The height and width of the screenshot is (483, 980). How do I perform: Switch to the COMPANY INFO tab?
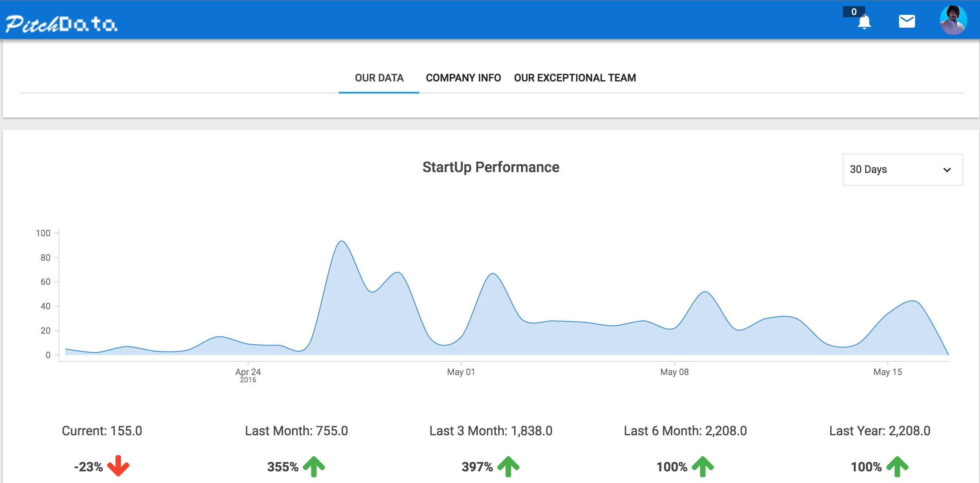pos(463,77)
